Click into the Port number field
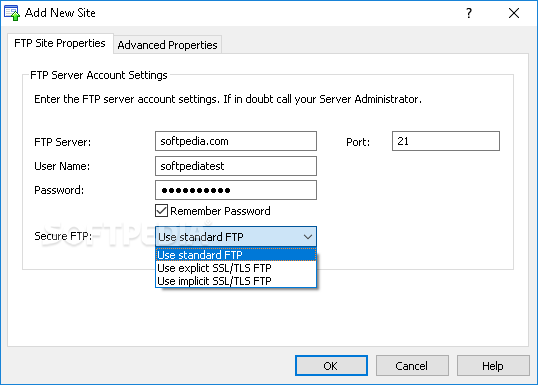 (446, 141)
